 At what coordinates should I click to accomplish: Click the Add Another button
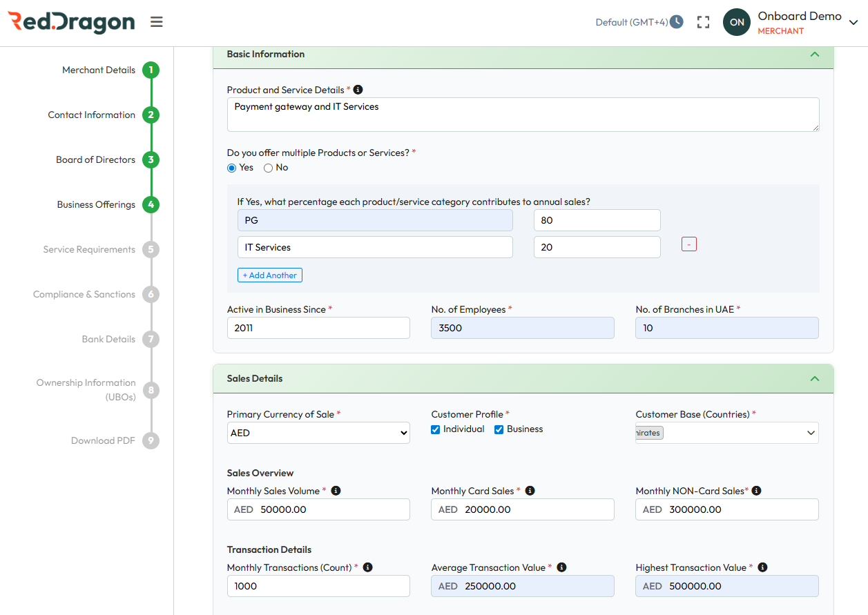click(x=270, y=275)
